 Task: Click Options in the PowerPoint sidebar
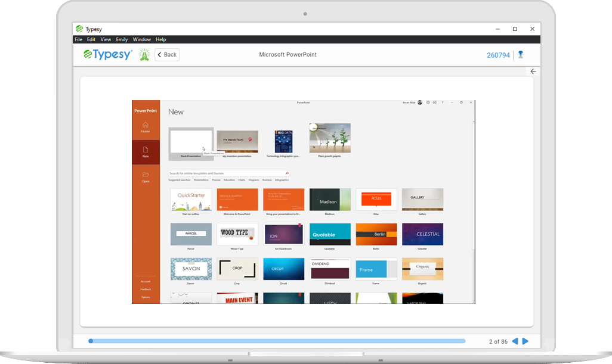(146, 297)
